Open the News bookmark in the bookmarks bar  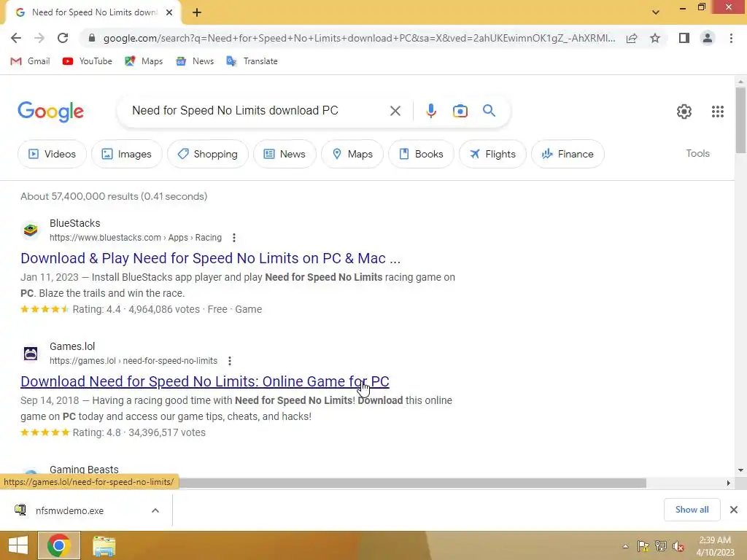194,61
